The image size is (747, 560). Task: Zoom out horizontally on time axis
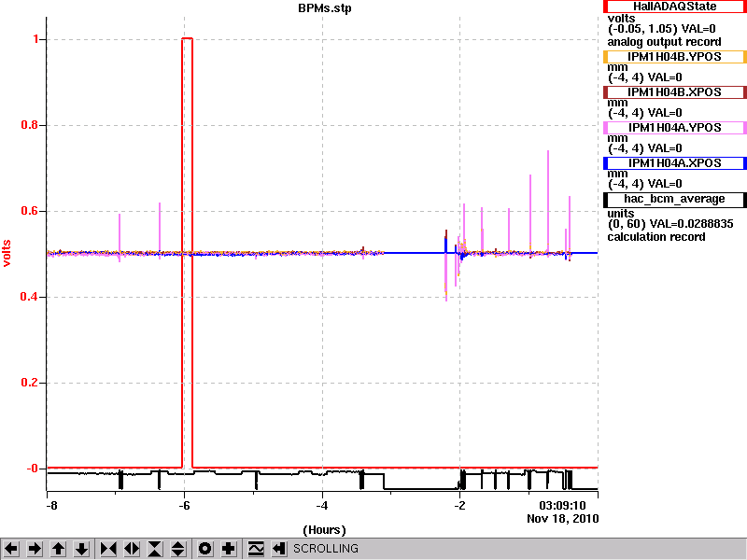point(132,549)
